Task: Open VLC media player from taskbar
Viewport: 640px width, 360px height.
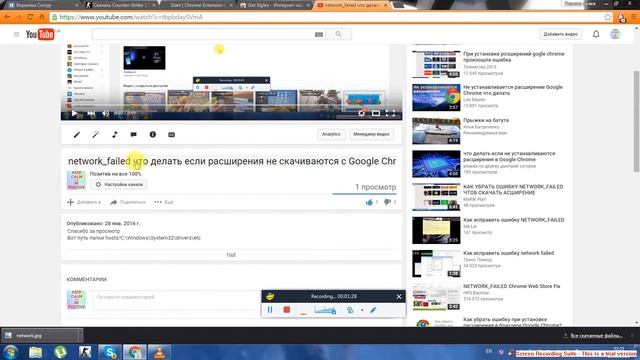Action: (160, 352)
